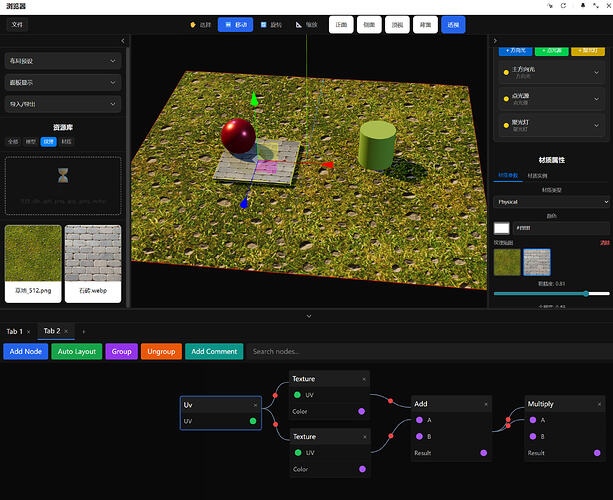Image resolution: width=613 pixels, height=500 pixels.
Task: Select the hand selection tool
Action: 200,25
